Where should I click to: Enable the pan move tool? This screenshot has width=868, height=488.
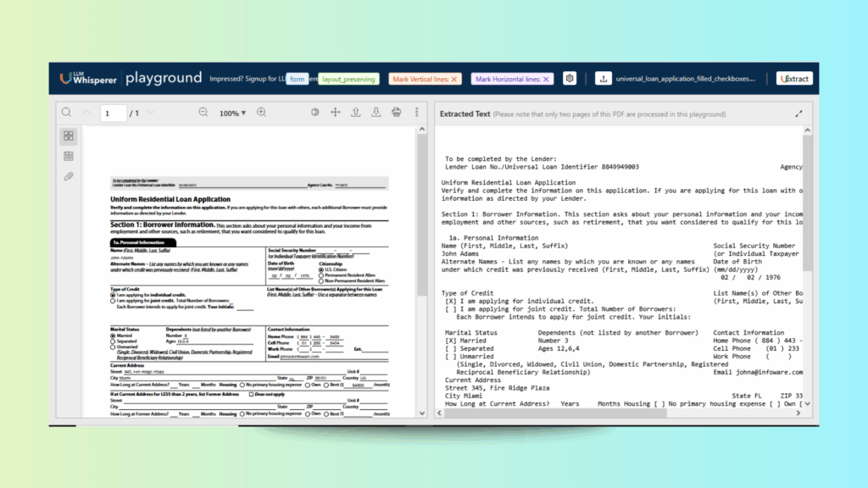(x=335, y=113)
